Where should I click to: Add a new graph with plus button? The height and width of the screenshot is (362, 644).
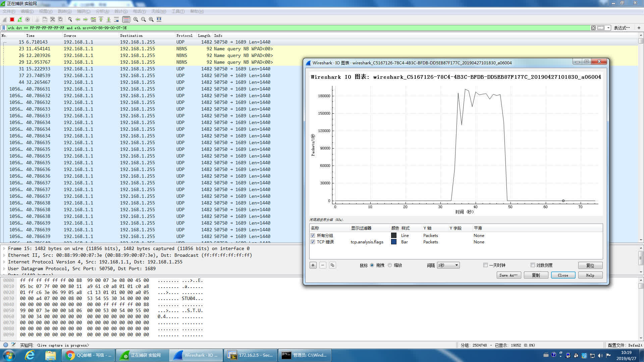pyautogui.click(x=313, y=265)
